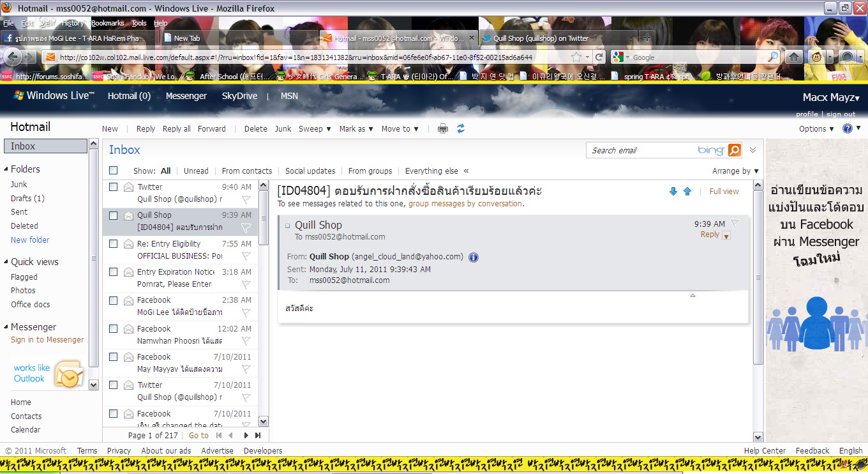Bookmark this page with the star icon
The image size is (868, 474).
tap(576, 57)
